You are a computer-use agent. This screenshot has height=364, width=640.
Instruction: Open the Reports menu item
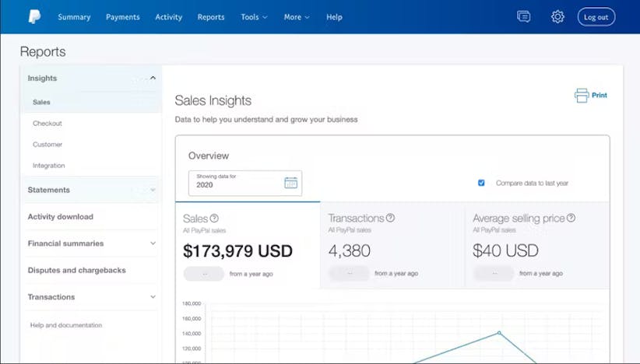(x=211, y=17)
